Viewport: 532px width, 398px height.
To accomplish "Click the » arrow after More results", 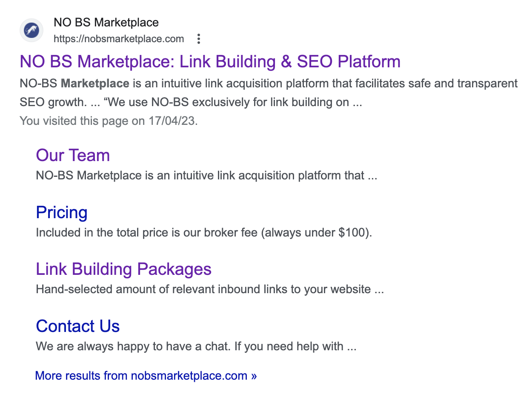I will click(x=254, y=376).
